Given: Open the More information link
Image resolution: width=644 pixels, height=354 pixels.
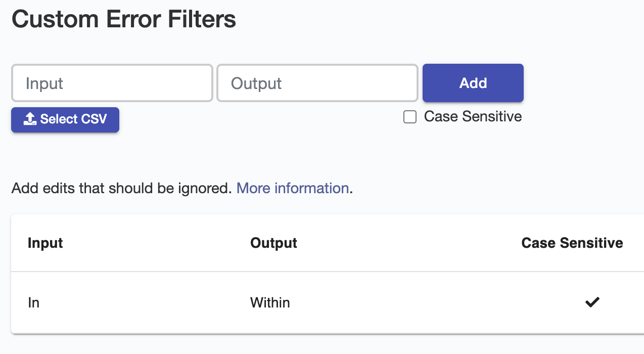Looking at the screenshot, I should [x=293, y=188].
